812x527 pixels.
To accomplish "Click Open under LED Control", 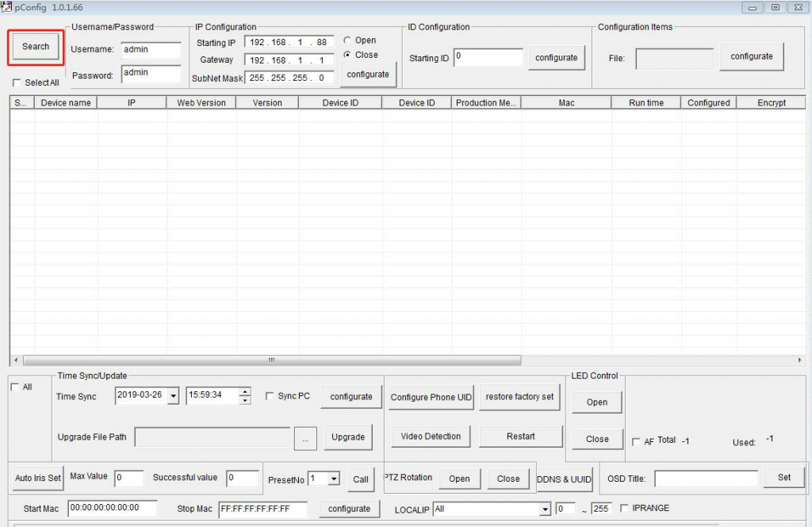I will point(596,402).
